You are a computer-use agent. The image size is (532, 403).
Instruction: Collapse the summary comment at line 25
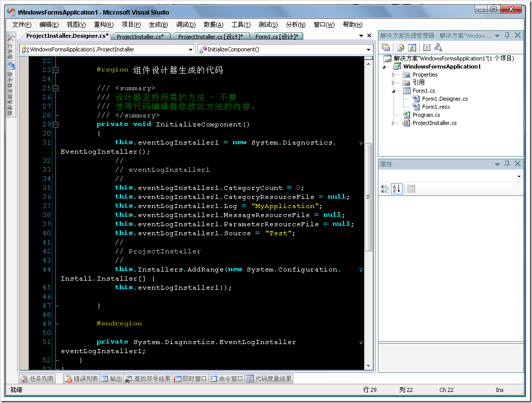(x=56, y=88)
